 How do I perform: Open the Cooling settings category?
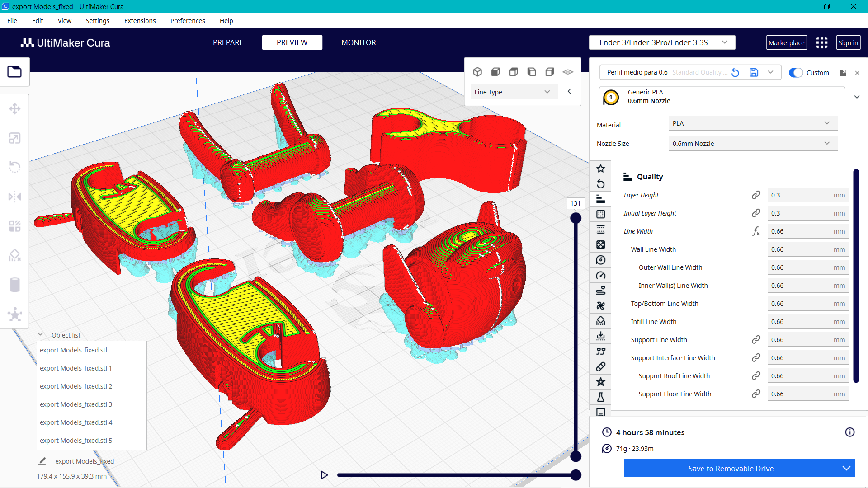(x=600, y=305)
